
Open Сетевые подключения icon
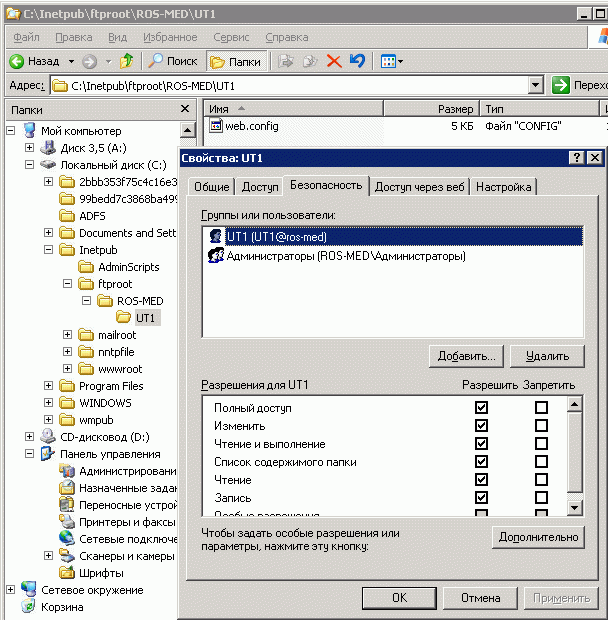[67, 539]
